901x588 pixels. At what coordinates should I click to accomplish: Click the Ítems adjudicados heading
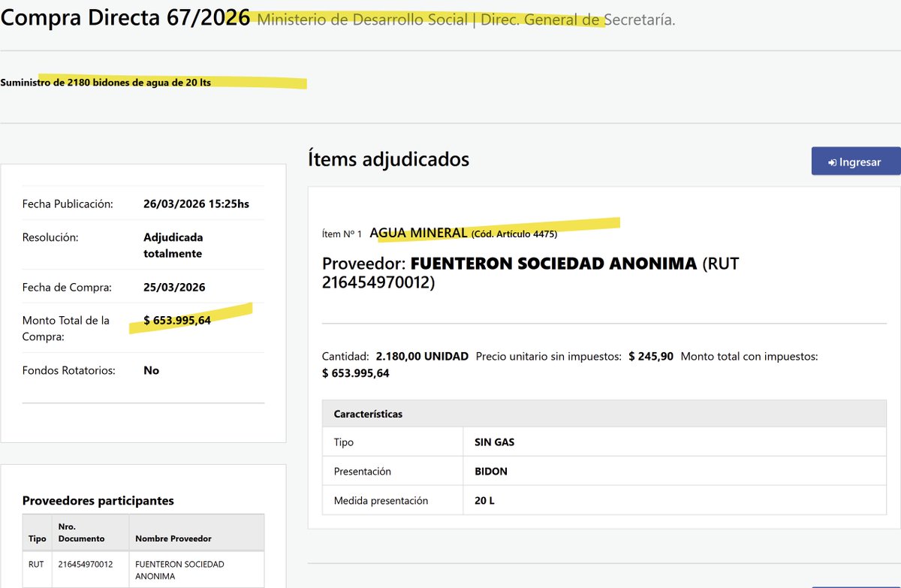pyautogui.click(x=388, y=159)
